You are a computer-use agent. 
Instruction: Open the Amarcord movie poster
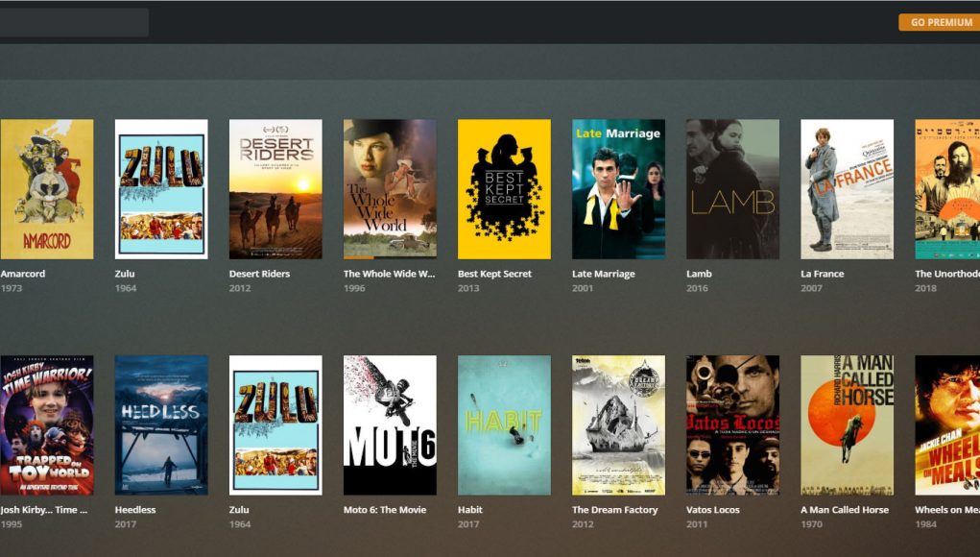click(47, 189)
